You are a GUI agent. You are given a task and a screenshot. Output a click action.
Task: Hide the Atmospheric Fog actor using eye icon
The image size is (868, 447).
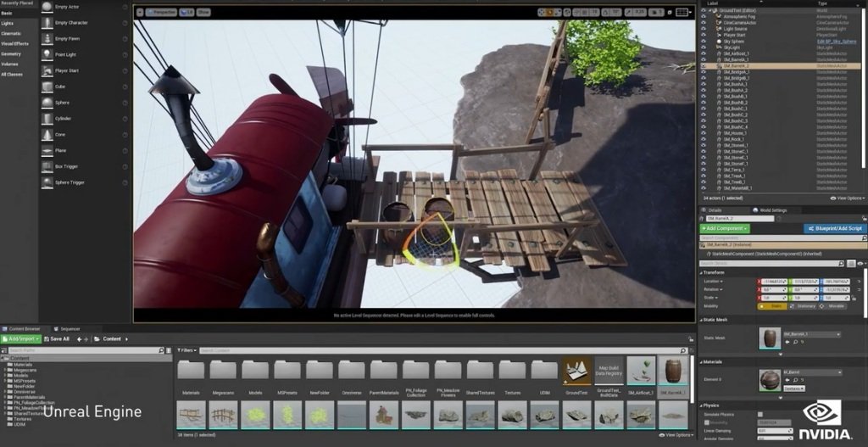coord(704,16)
